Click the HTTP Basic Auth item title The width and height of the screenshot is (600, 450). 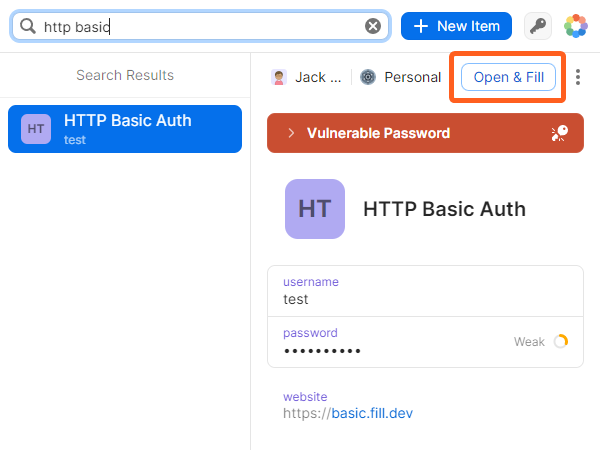(444, 209)
